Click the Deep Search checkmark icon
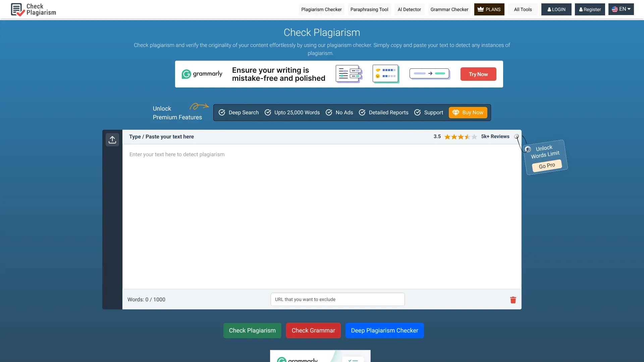644x362 pixels. 222,112
